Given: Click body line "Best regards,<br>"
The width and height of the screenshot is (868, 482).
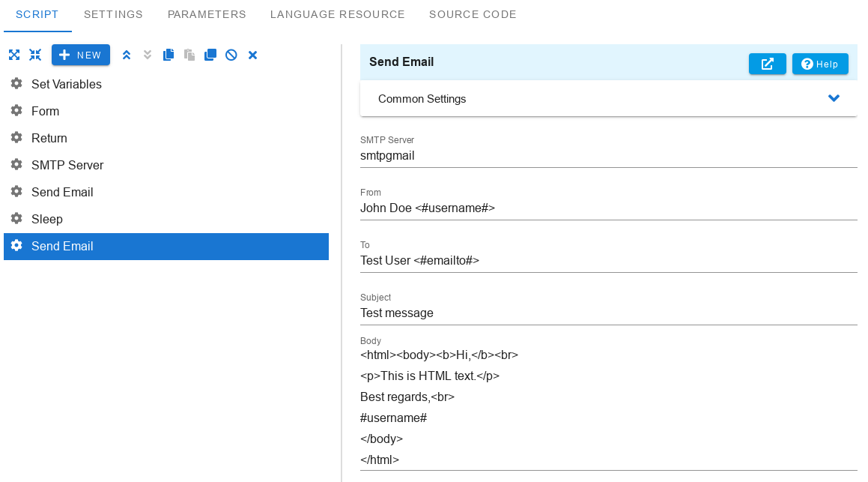Looking at the screenshot, I should click(x=407, y=397).
